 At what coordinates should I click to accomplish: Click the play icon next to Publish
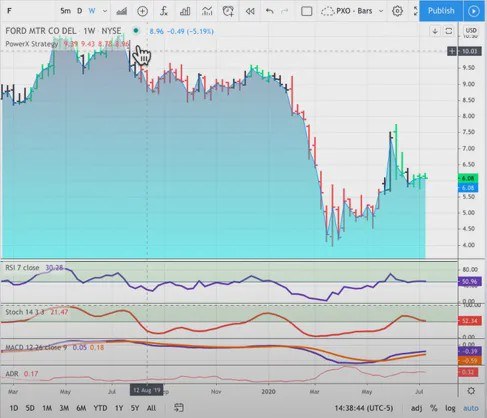point(473,11)
